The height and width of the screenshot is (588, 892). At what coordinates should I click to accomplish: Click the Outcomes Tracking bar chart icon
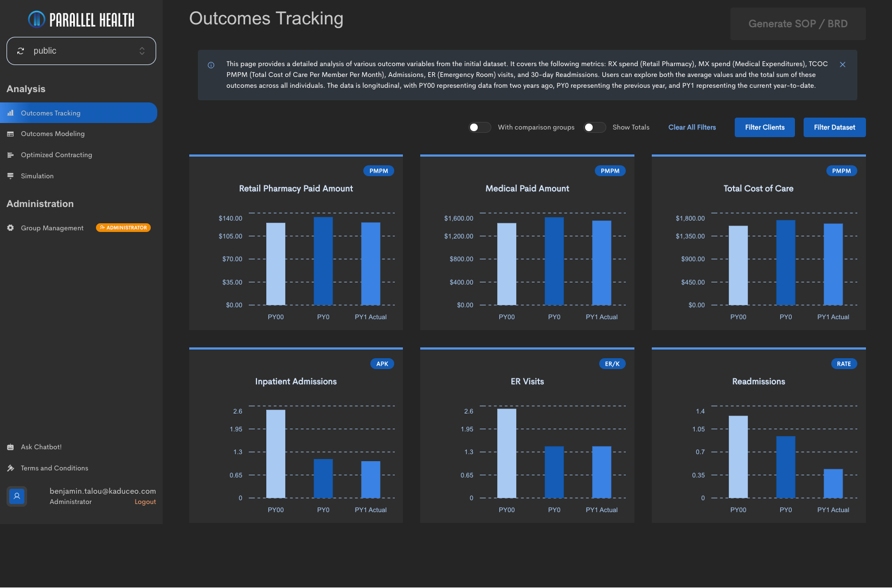(x=10, y=113)
